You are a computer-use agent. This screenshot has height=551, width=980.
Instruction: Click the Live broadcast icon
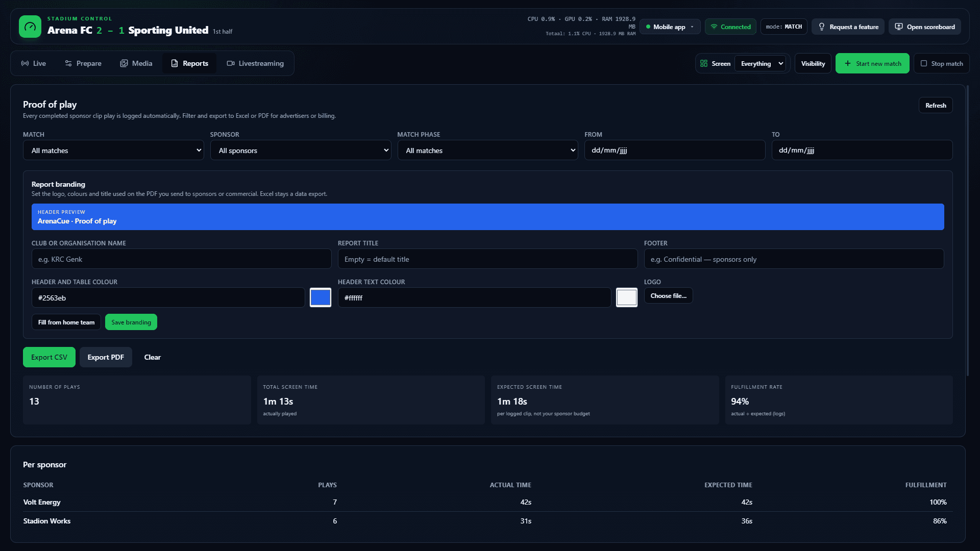click(x=25, y=63)
